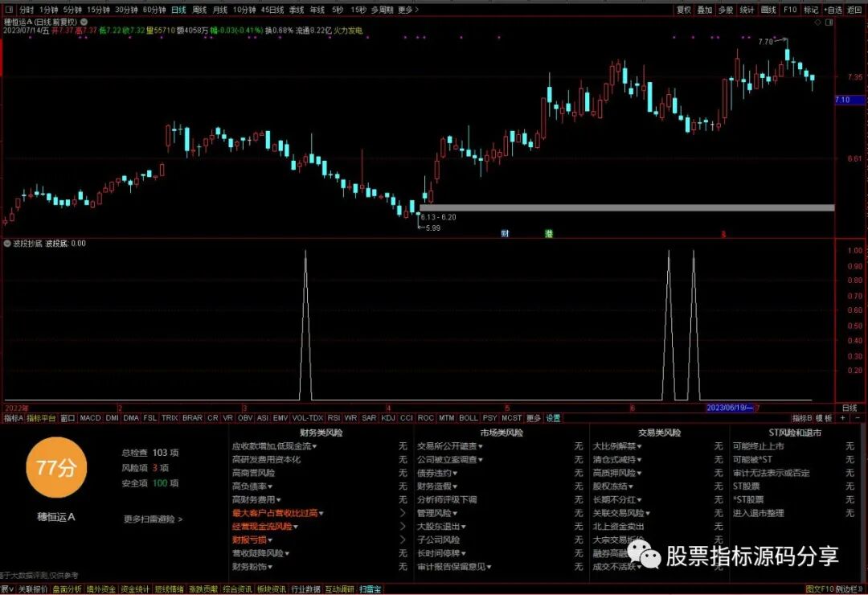868x595 pixels.
Task: Select the MACD indicator
Action: 90,418
